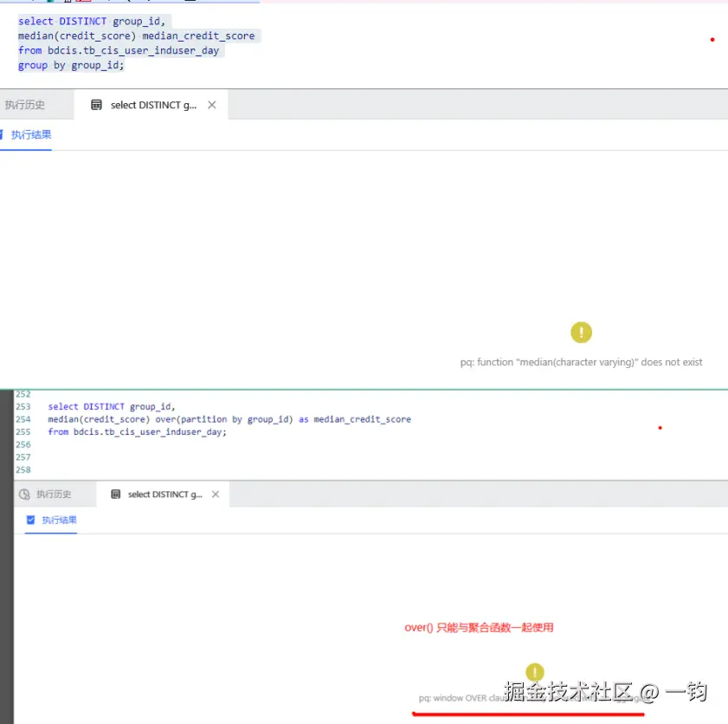Switch to the lower 执行结果 tab
The image size is (728, 724).
(x=60, y=520)
